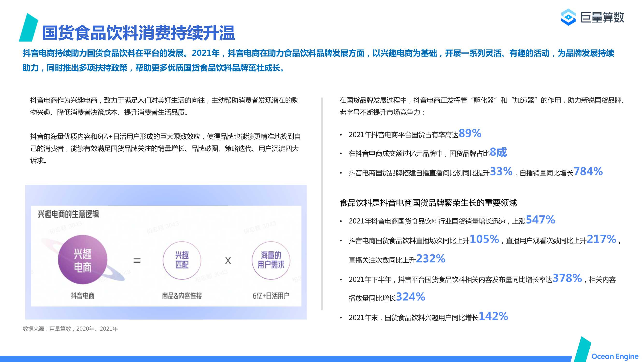Click the paragraph starting 抖音电商作为兴趣电商
The width and height of the screenshot is (644, 362).
click(x=165, y=106)
